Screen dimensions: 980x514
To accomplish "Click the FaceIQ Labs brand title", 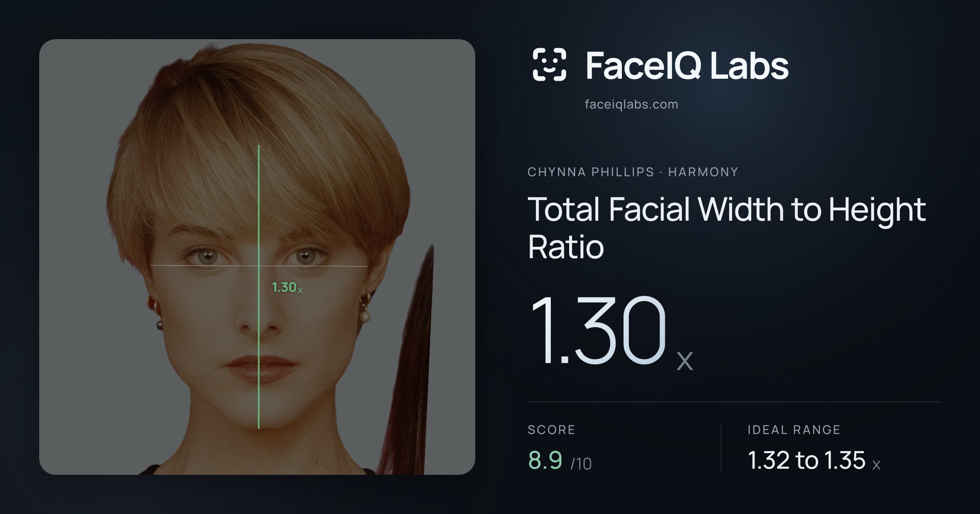I will click(x=687, y=65).
